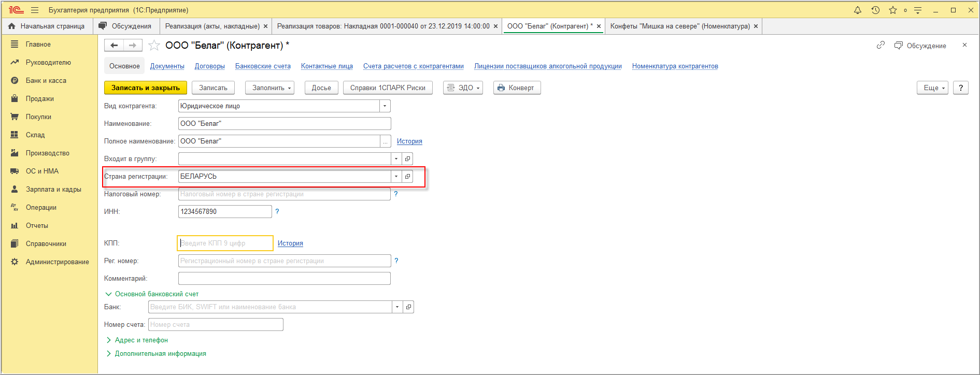
Task: Open the ЭДО dropdown menu
Action: [464, 88]
